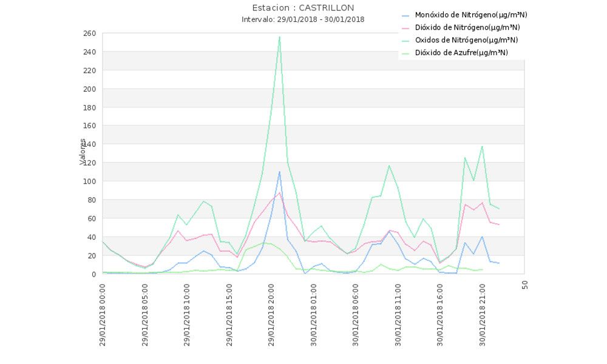The image size is (607, 364).
Task: Click pink line swatch for Dióxido de Nitrógeno
Action: [406, 27]
